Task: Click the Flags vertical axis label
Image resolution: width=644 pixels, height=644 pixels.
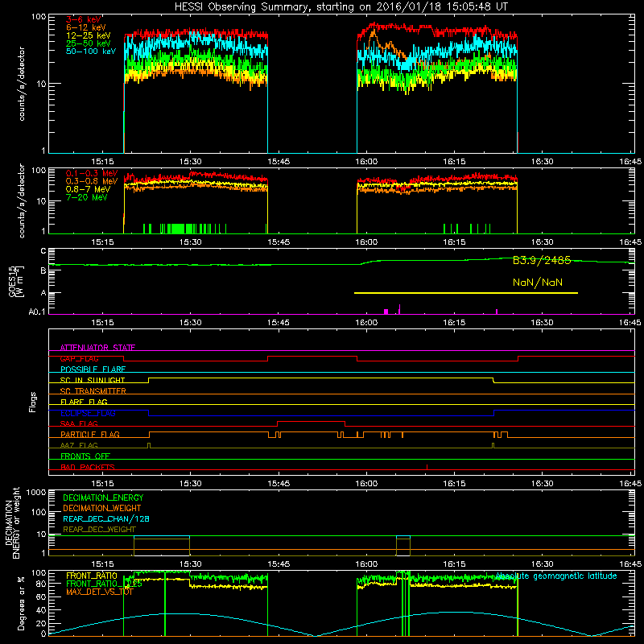Action: tap(33, 402)
